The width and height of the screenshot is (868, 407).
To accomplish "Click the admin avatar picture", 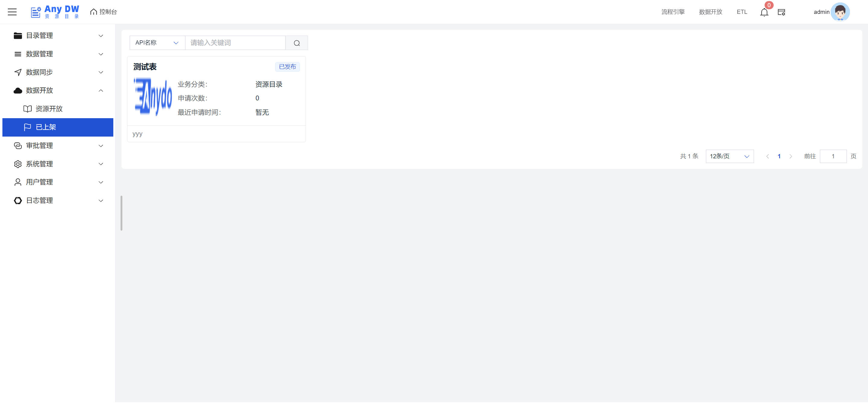I will tap(840, 12).
